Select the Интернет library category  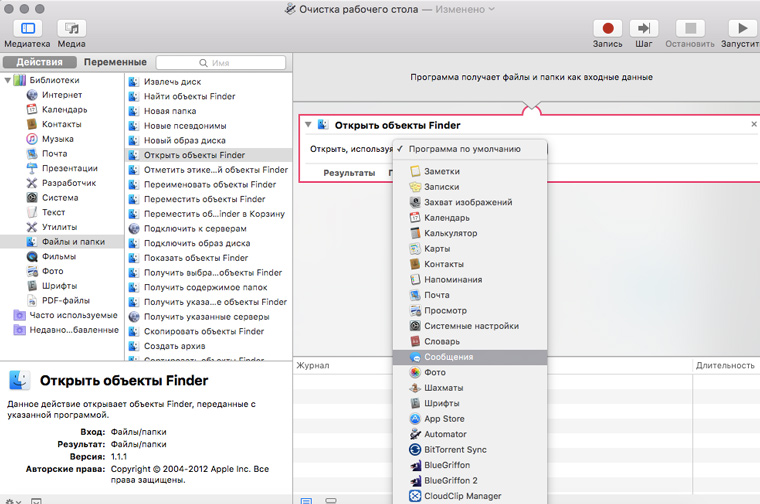tap(62, 95)
